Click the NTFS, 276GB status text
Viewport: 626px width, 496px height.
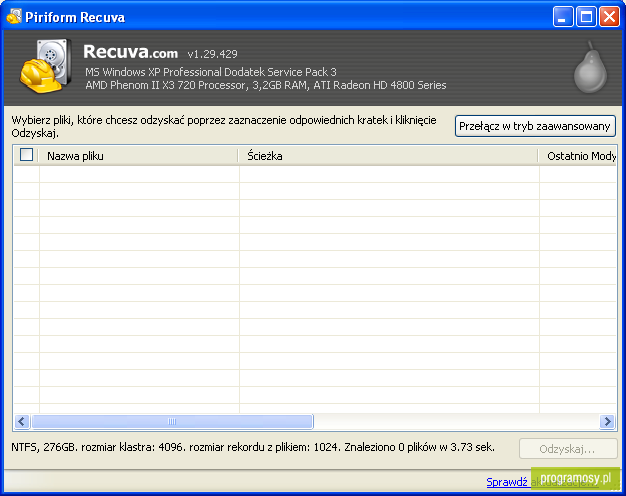(x=253, y=447)
